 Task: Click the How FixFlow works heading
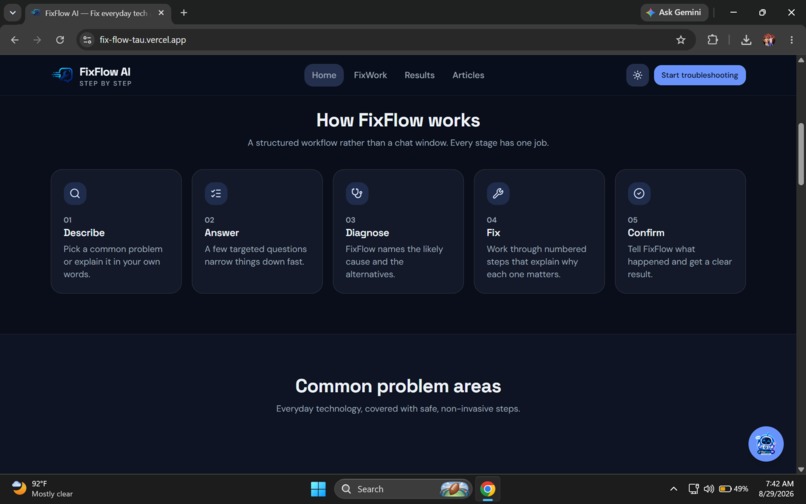click(398, 120)
